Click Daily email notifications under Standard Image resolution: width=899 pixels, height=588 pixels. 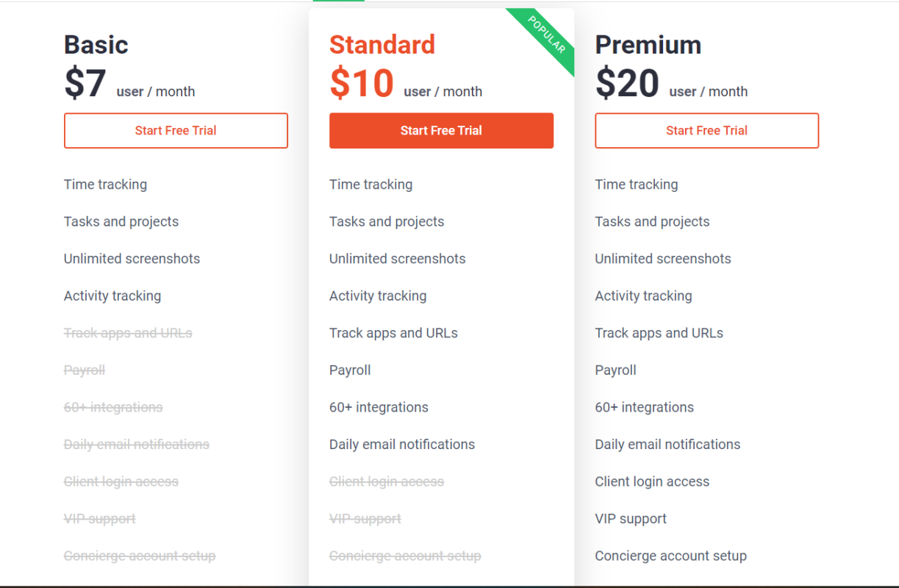402,445
